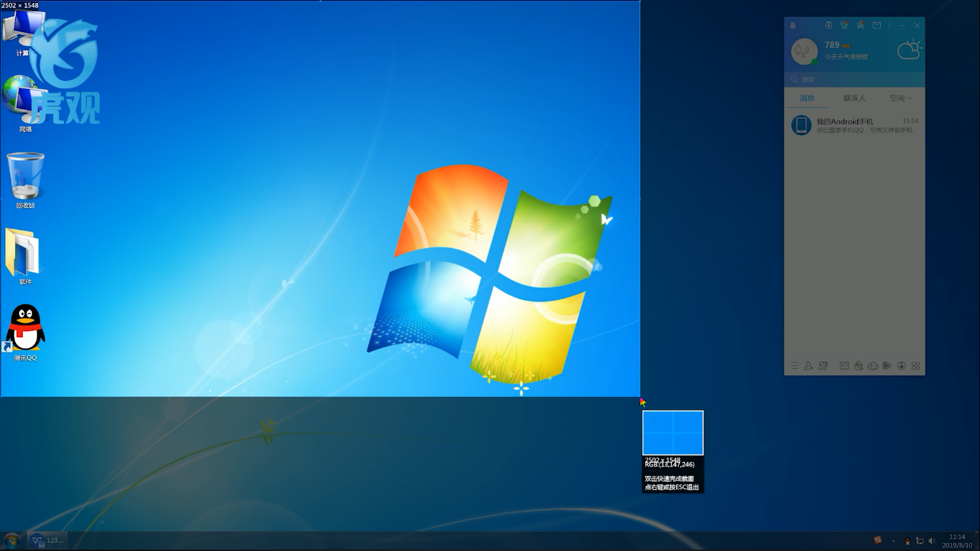The width and height of the screenshot is (980, 551).
Task: Open the QQ main menu hamburger icon
Action: tap(794, 366)
